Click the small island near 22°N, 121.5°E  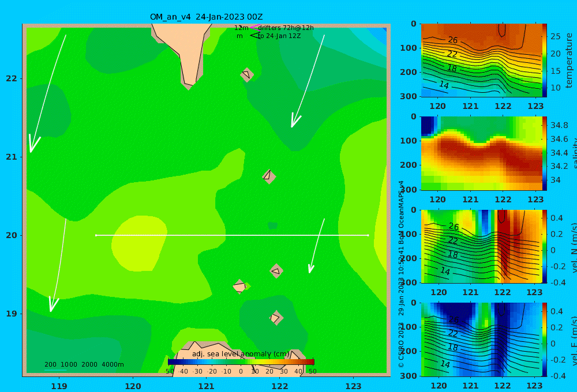[247, 74]
